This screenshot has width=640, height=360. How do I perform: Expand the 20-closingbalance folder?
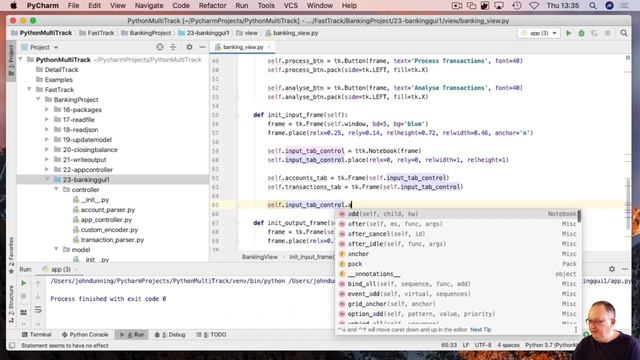[x=47, y=149]
